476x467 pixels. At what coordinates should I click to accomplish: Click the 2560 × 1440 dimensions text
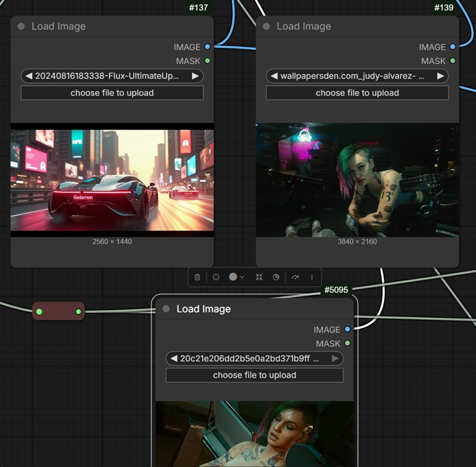[x=112, y=242]
